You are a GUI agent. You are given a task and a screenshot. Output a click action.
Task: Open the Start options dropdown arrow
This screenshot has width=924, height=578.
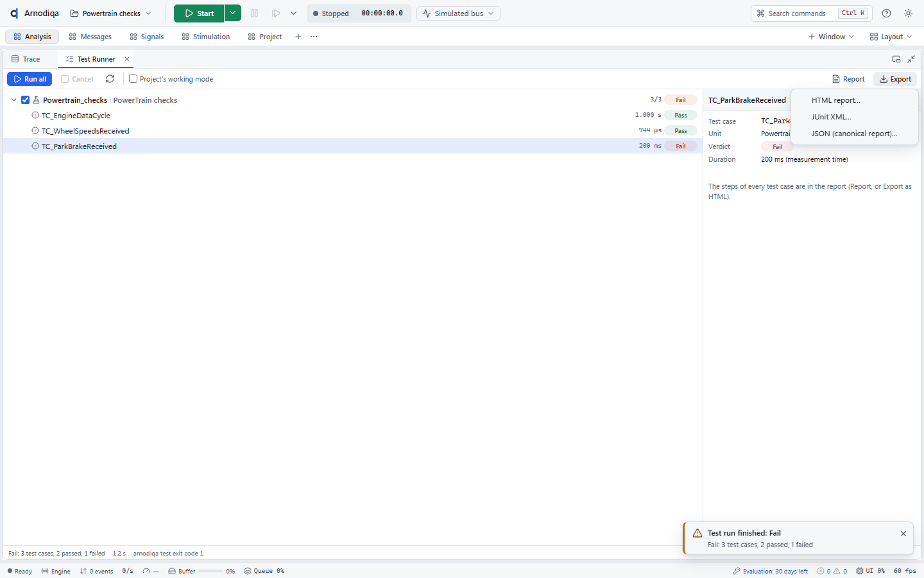pyautogui.click(x=233, y=13)
